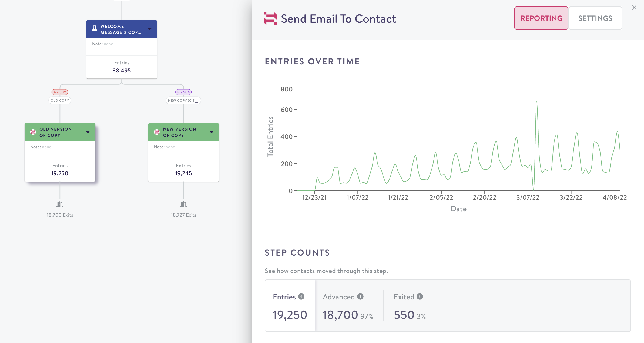Viewport: 644px width, 343px height.
Task: Click the Advanced 18,700 count
Action: (x=340, y=315)
